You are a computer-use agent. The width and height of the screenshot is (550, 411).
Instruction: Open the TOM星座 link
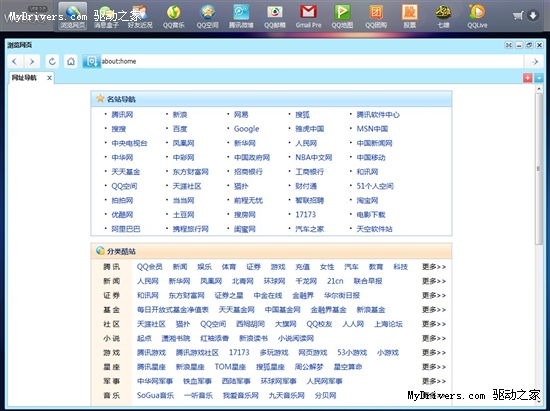pyautogui.click(x=230, y=367)
